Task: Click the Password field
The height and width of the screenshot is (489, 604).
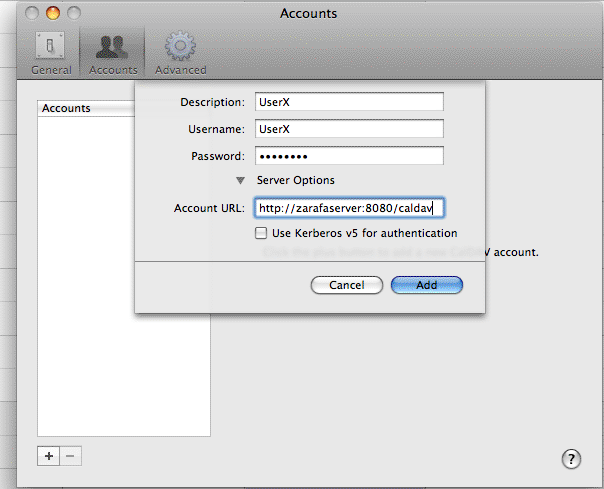Action: tap(348, 156)
